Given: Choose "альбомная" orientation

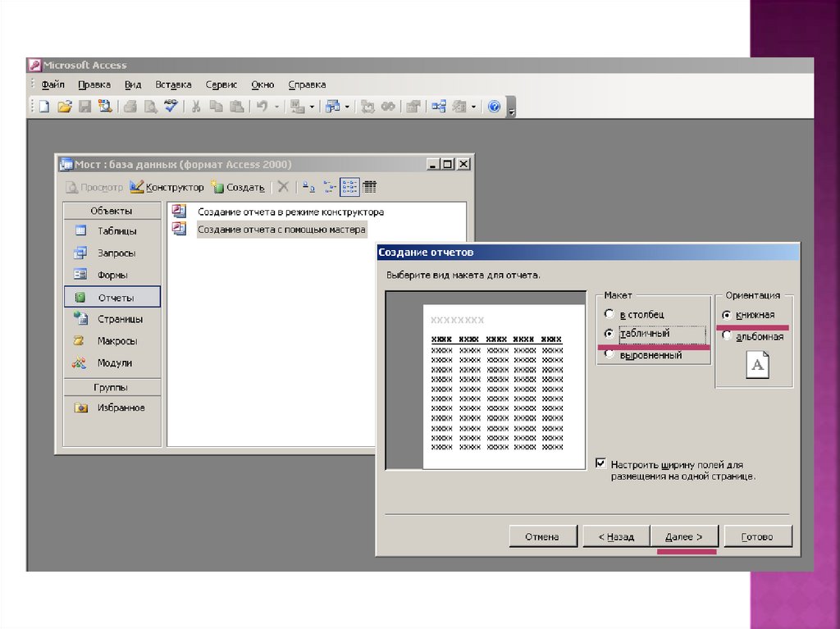Looking at the screenshot, I should (727, 336).
